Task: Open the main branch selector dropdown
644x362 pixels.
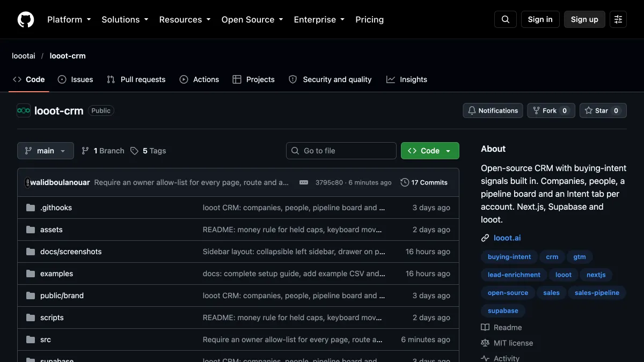Action: 46,151
